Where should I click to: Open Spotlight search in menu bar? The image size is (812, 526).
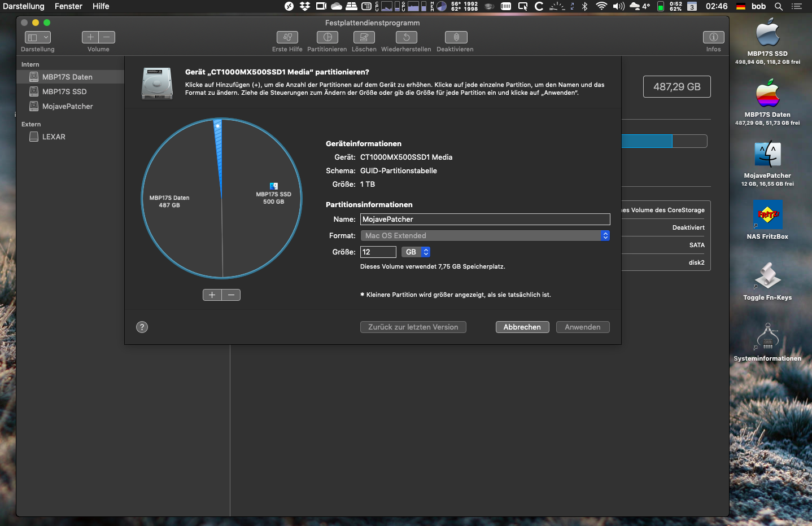click(779, 6)
